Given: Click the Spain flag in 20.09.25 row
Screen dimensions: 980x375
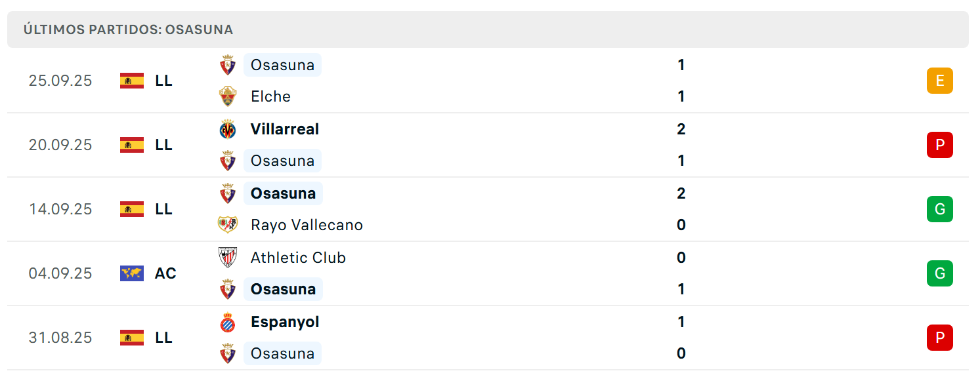Looking at the screenshot, I should (x=132, y=145).
